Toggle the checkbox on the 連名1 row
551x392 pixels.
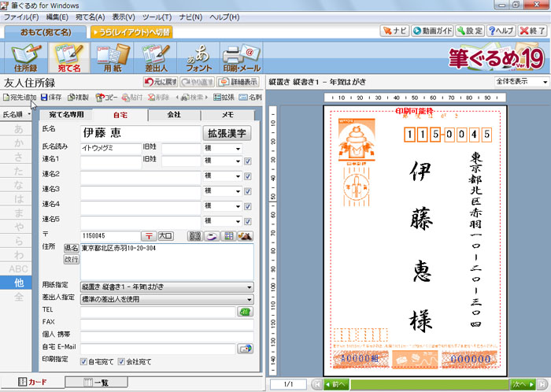247,161
